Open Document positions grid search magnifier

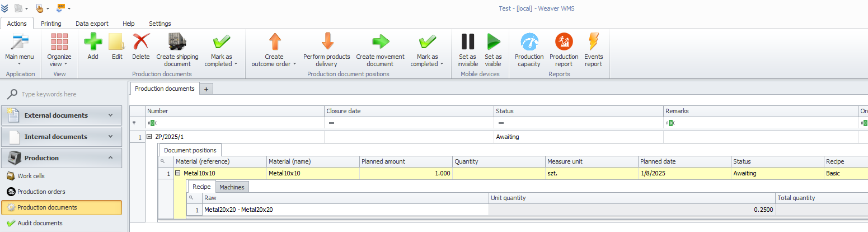pos(163,161)
